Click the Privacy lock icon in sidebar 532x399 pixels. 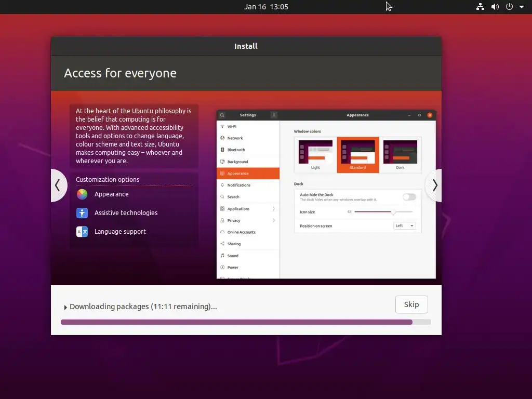coord(222,220)
